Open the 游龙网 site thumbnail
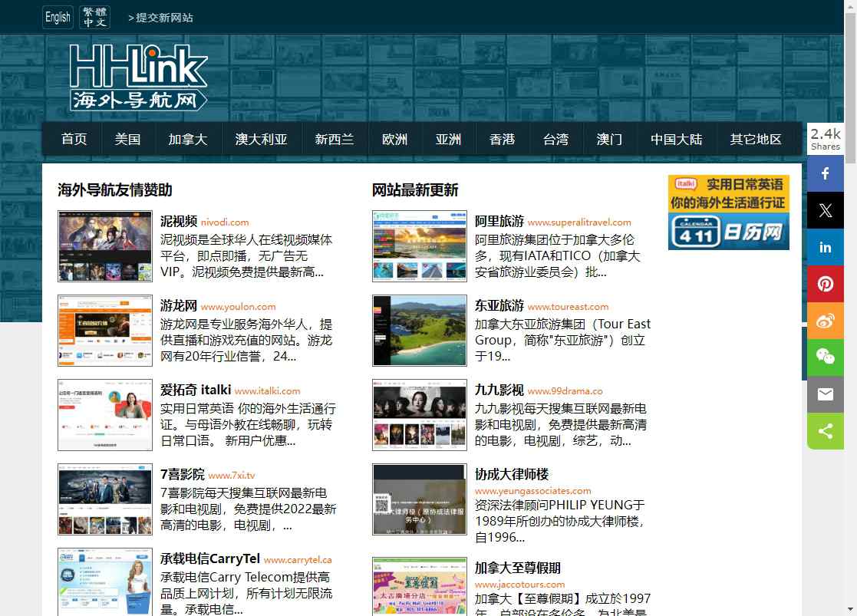The width and height of the screenshot is (857, 616). click(x=105, y=330)
